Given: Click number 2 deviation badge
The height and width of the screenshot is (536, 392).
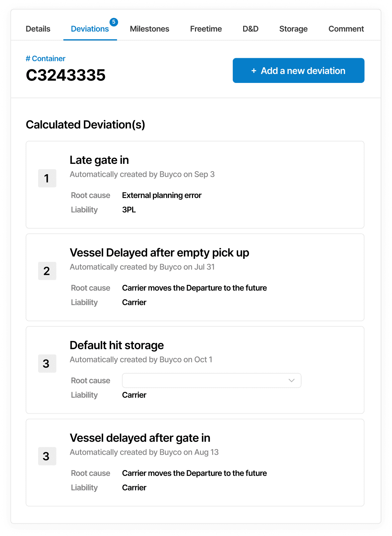Looking at the screenshot, I should (47, 271).
